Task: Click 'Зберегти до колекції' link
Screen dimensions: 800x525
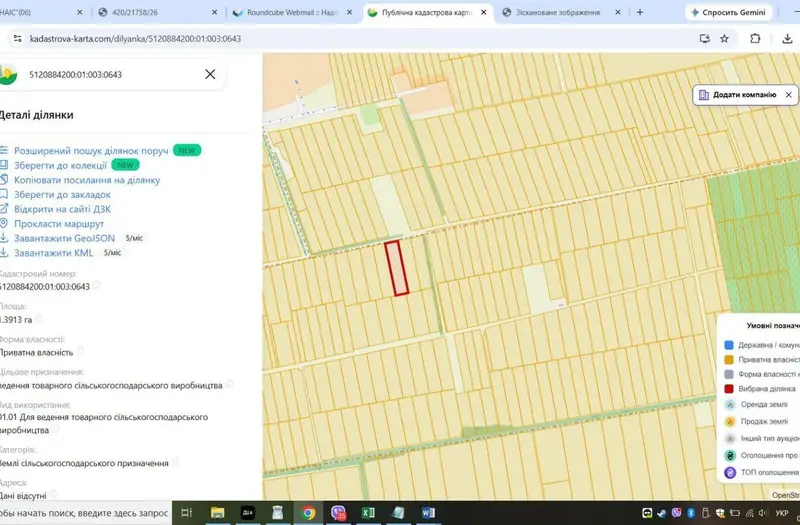Action: click(61, 165)
